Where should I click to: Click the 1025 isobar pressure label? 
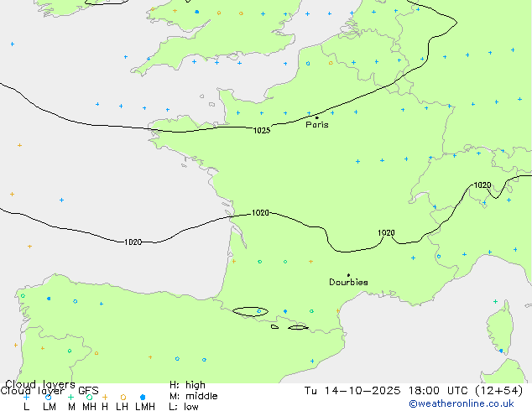pyautogui.click(x=262, y=131)
